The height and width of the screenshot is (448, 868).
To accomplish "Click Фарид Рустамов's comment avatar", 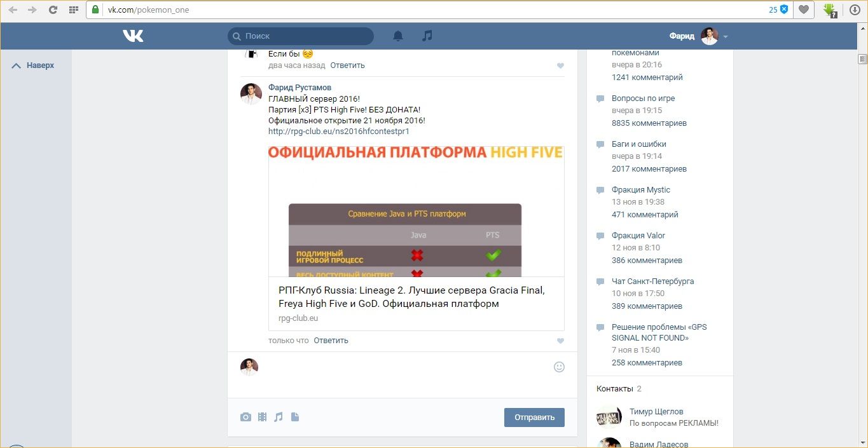I will (x=251, y=94).
